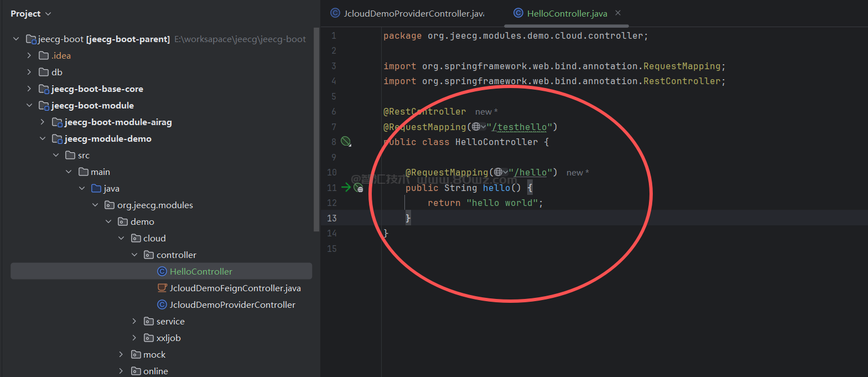This screenshot has width=868, height=377.
Task: Click the jeecg-boot-base-core module icon
Action: tap(44, 89)
